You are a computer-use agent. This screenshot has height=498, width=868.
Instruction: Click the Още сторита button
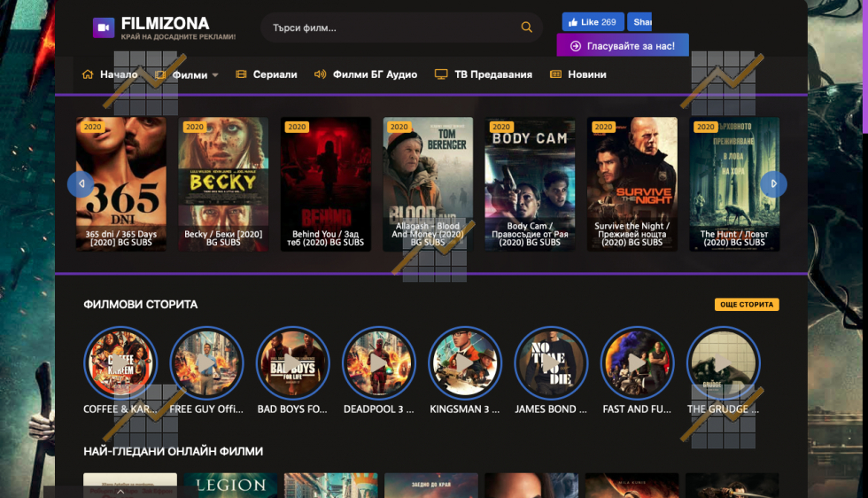click(x=747, y=304)
